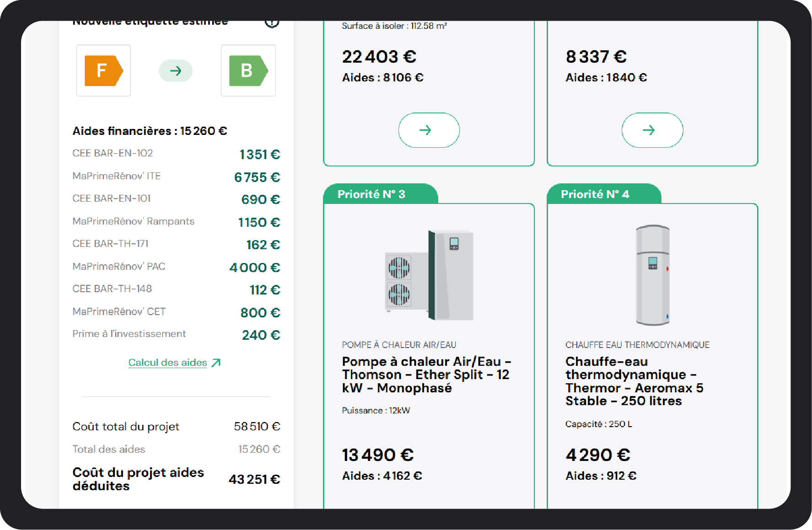The height and width of the screenshot is (530, 812).
Task: Click the Coût total du projet line
Action: pos(176,427)
